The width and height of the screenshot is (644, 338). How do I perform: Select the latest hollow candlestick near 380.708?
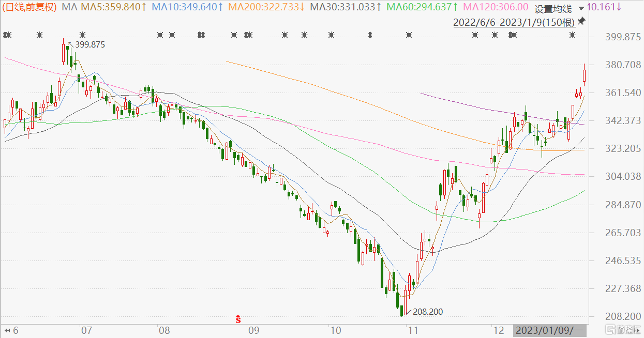point(585,75)
